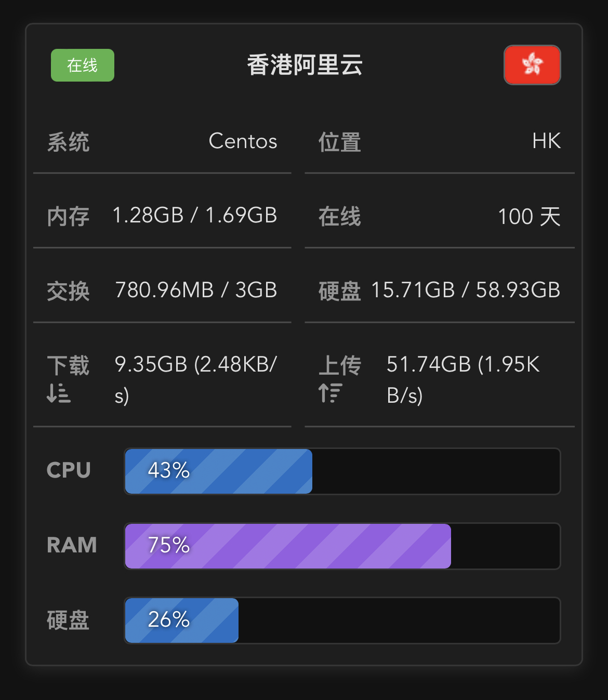This screenshot has width=608, height=700.
Task: Click the Centos system value
Action: pos(243,141)
